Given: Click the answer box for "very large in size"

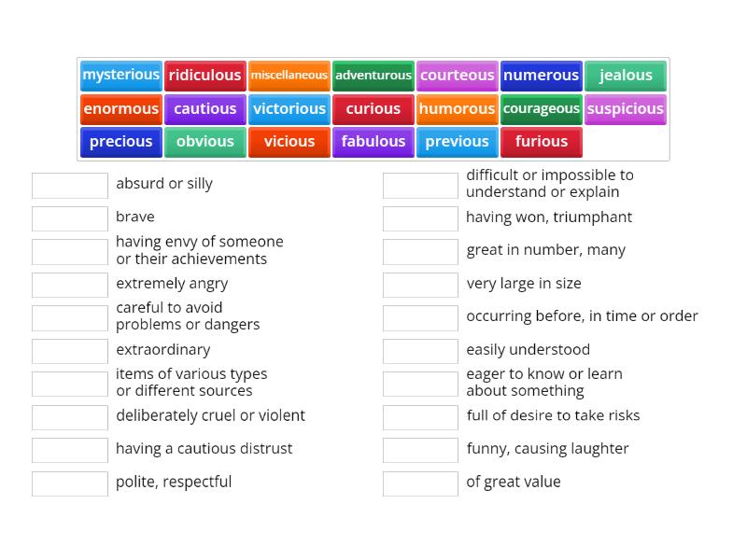Looking at the screenshot, I should pos(419,284).
